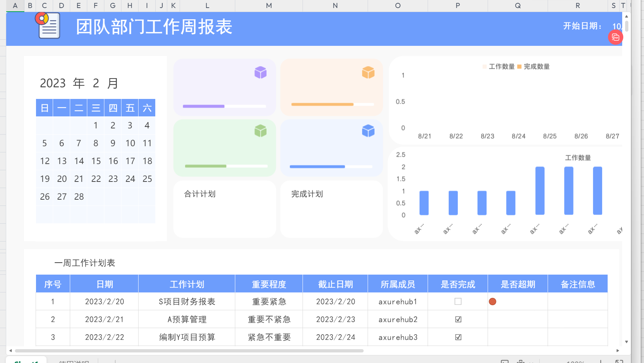Select day 1 in the calendar

(96, 125)
